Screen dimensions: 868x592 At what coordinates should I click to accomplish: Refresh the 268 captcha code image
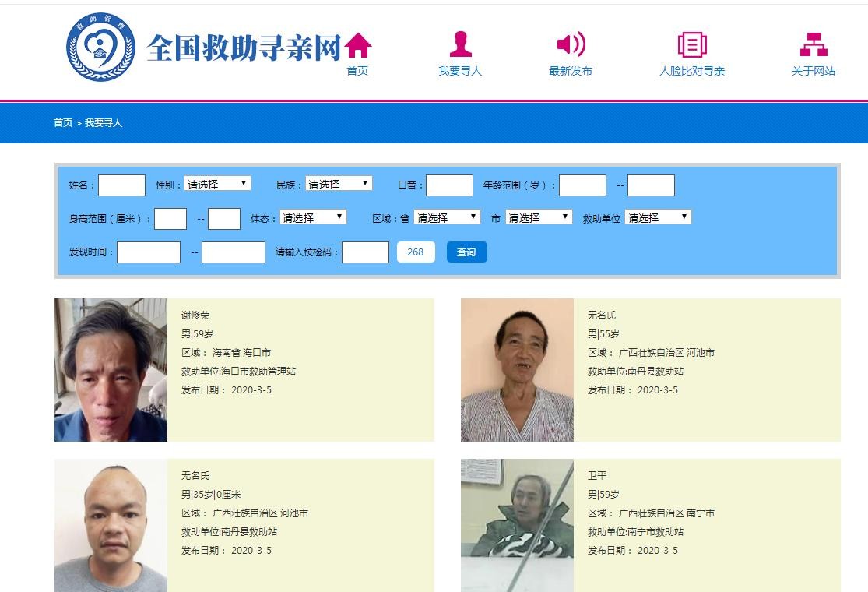416,252
